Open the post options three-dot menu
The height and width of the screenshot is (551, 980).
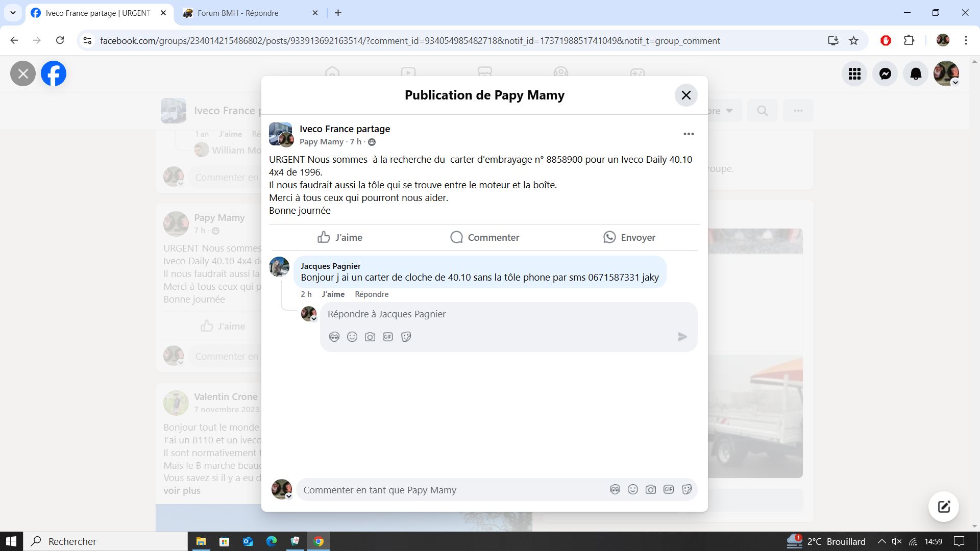pos(689,134)
